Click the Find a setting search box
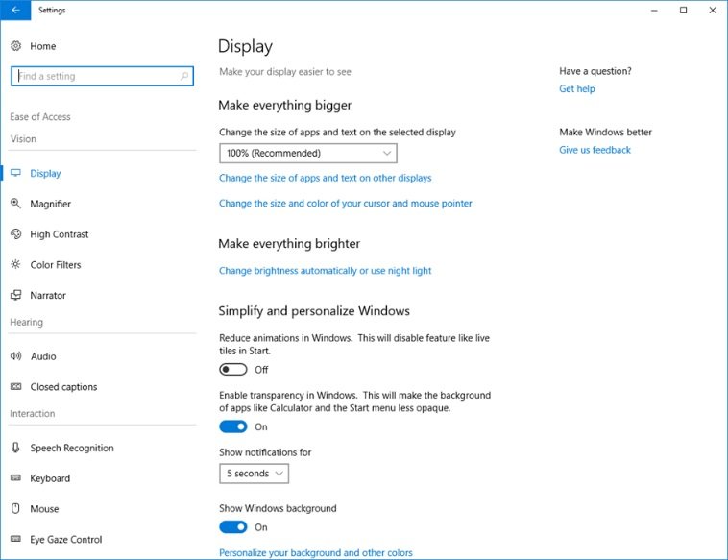This screenshot has height=560, width=728. (x=102, y=76)
